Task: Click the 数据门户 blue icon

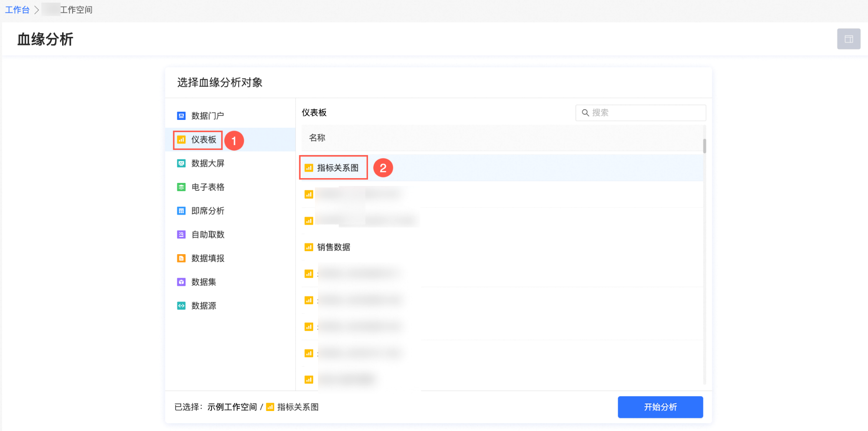Action: click(181, 116)
